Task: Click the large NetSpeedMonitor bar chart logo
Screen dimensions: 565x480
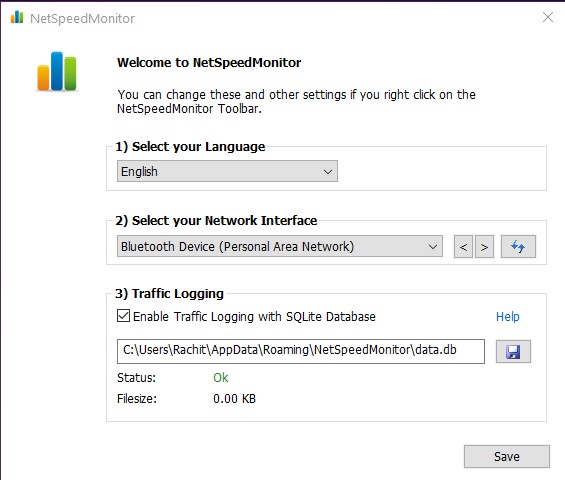Action: 57,71
